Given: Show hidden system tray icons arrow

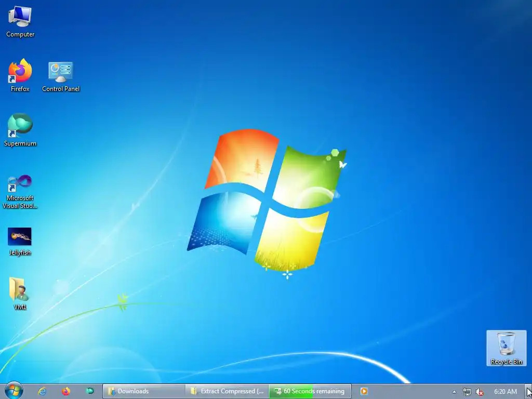Looking at the screenshot, I should pyautogui.click(x=454, y=392).
